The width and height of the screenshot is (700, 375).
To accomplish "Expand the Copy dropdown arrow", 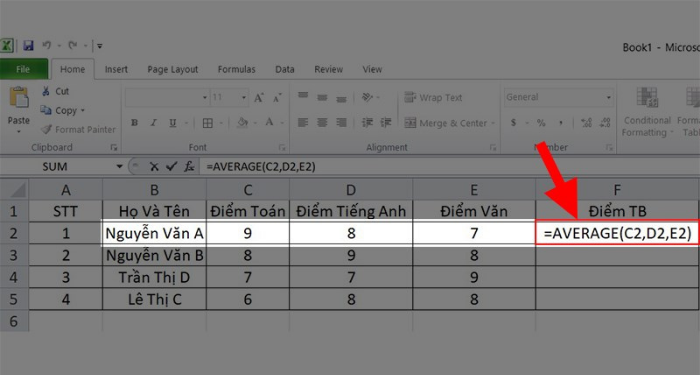I will [x=83, y=111].
